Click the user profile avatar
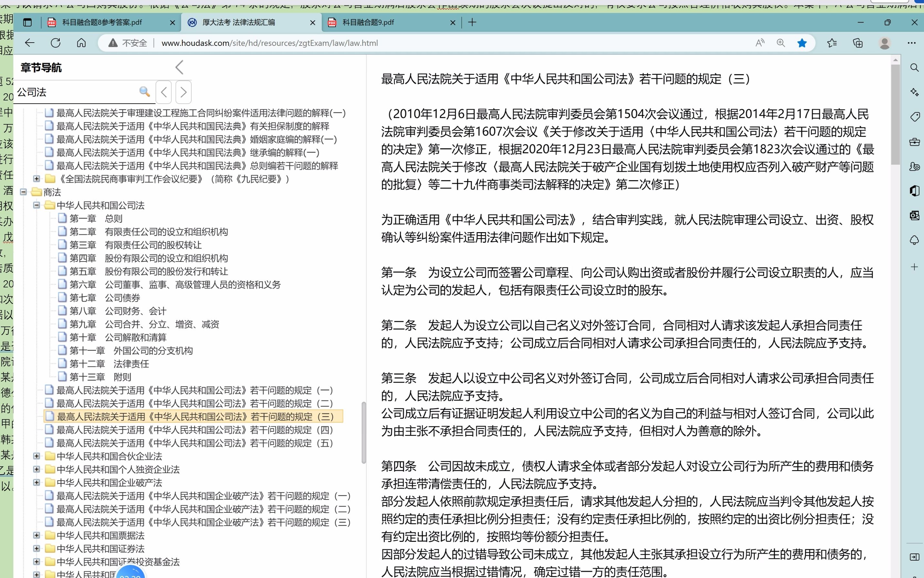 coord(885,43)
